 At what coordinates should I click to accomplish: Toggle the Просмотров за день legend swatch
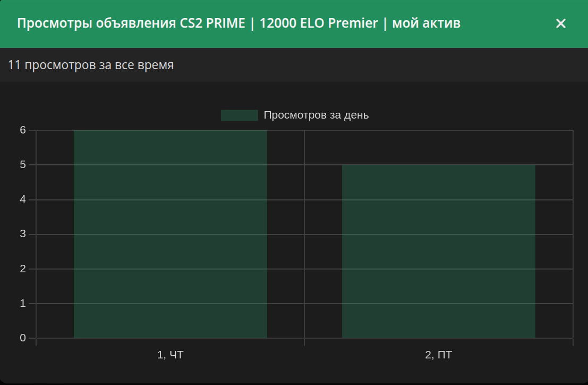[239, 115]
